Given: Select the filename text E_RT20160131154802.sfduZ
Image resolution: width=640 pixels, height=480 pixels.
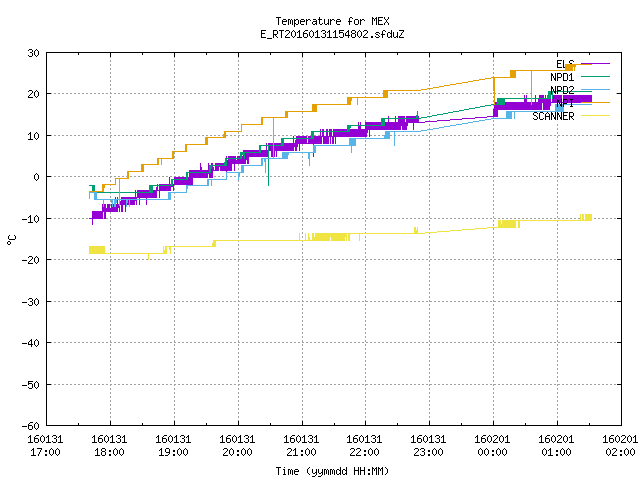Looking at the screenshot, I should click(332, 34).
